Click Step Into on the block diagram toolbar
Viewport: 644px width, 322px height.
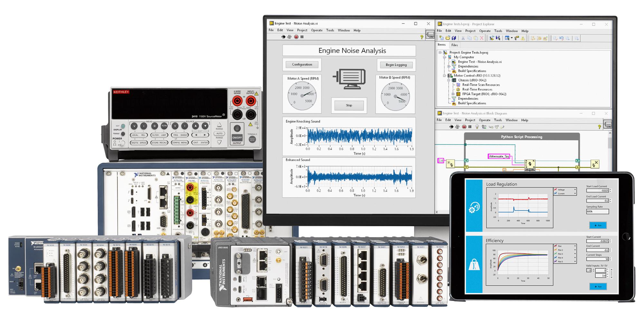pos(491,127)
